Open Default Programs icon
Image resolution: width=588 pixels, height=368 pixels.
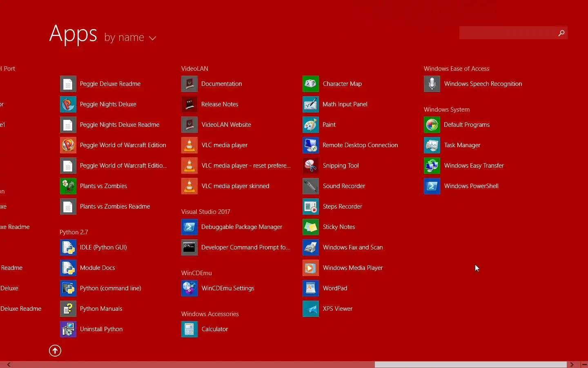432,125
